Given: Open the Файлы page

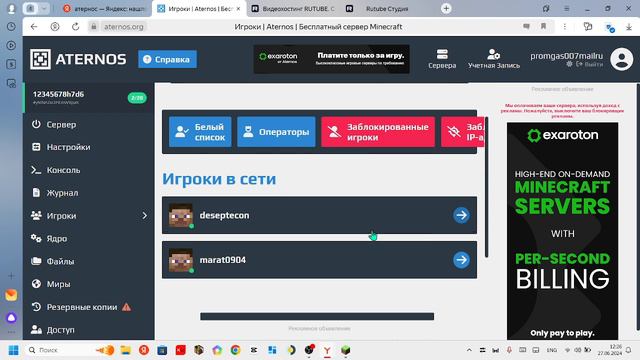Looking at the screenshot, I should (x=53, y=261).
